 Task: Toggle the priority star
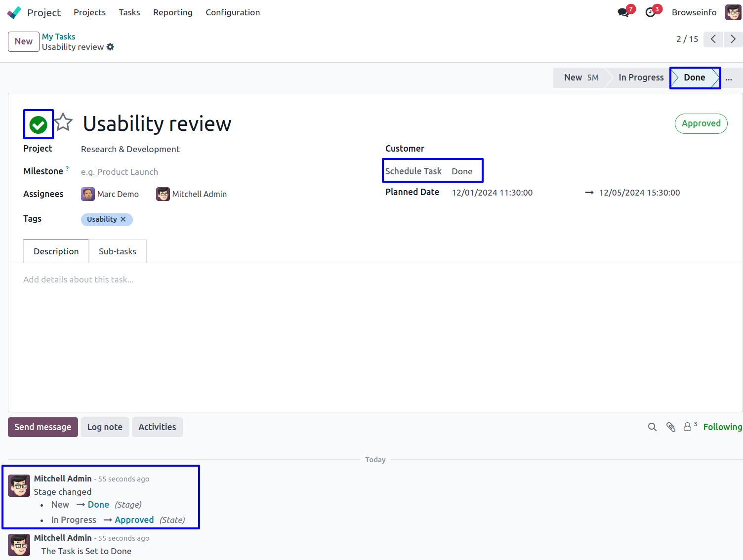[63, 122]
